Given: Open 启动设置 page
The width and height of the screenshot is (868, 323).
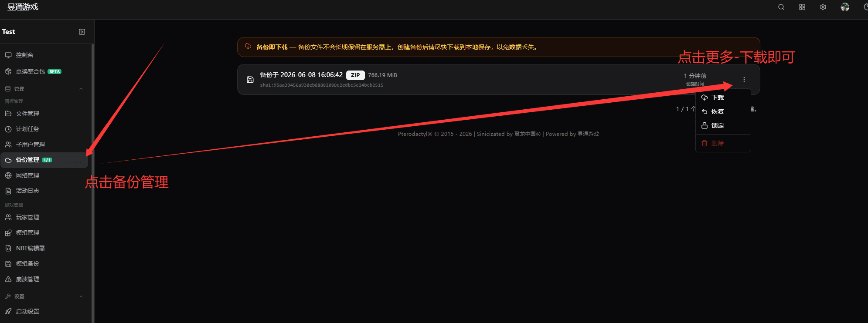Looking at the screenshot, I should click(x=44, y=312).
